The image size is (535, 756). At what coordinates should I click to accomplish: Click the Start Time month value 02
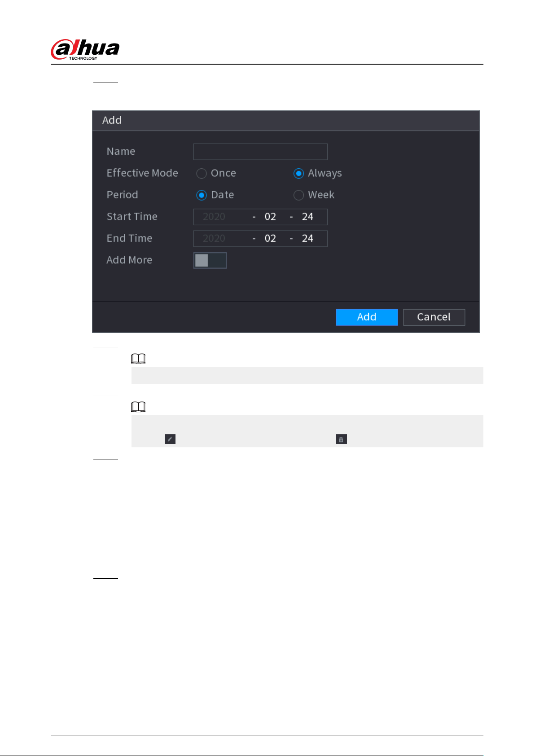coord(270,217)
